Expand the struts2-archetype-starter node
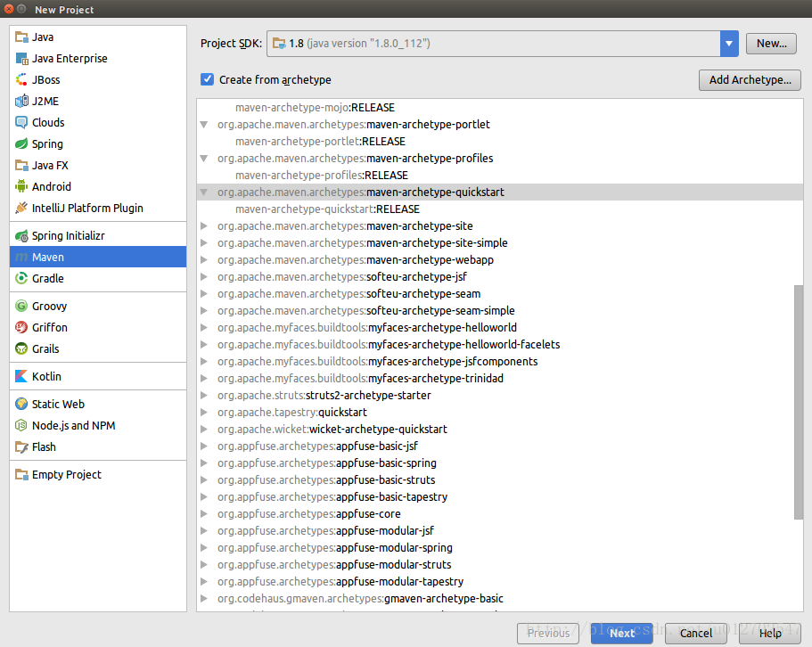Viewport: 812px width, 647px height. point(204,396)
